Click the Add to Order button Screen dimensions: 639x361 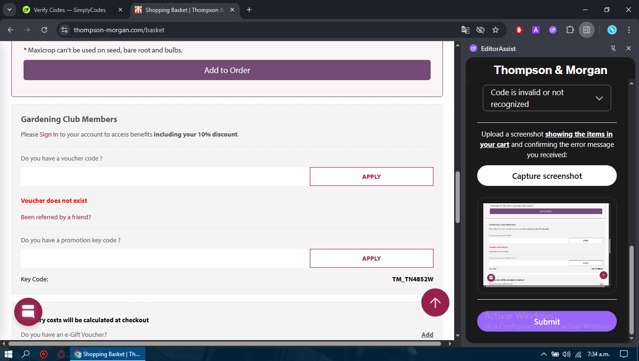click(227, 70)
